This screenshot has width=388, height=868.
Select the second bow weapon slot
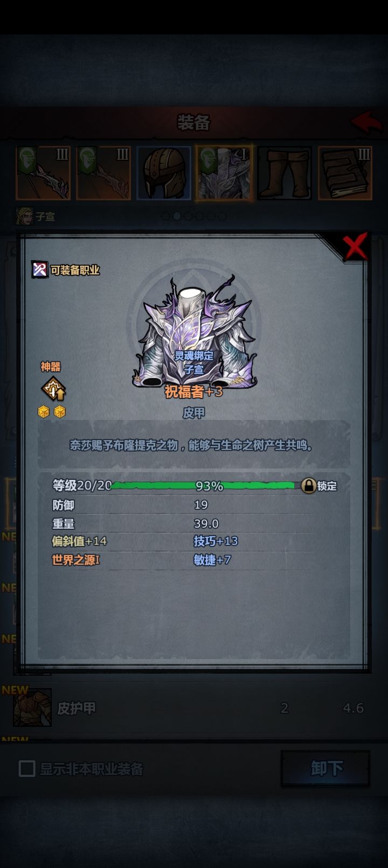tap(103, 173)
